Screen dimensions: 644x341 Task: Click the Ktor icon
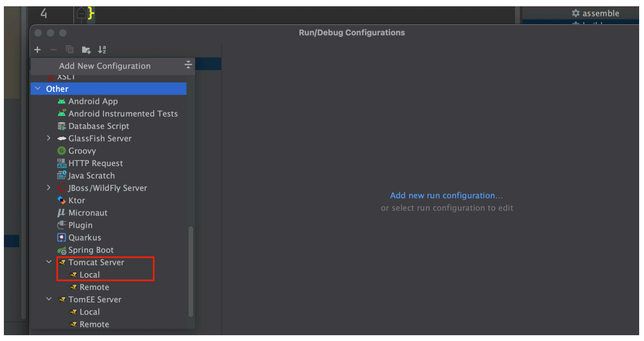[61, 200]
